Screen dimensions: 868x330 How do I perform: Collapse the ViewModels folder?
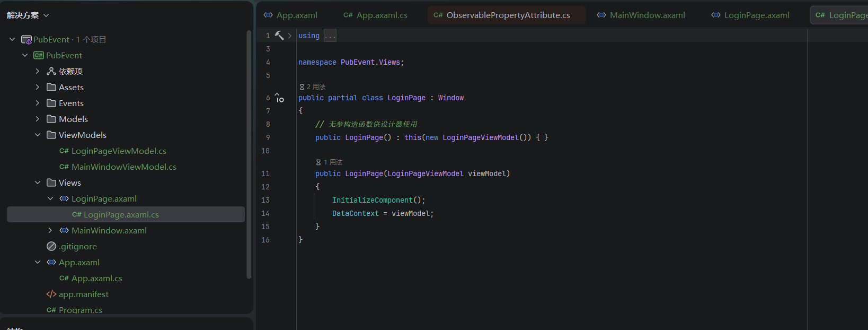(38, 135)
